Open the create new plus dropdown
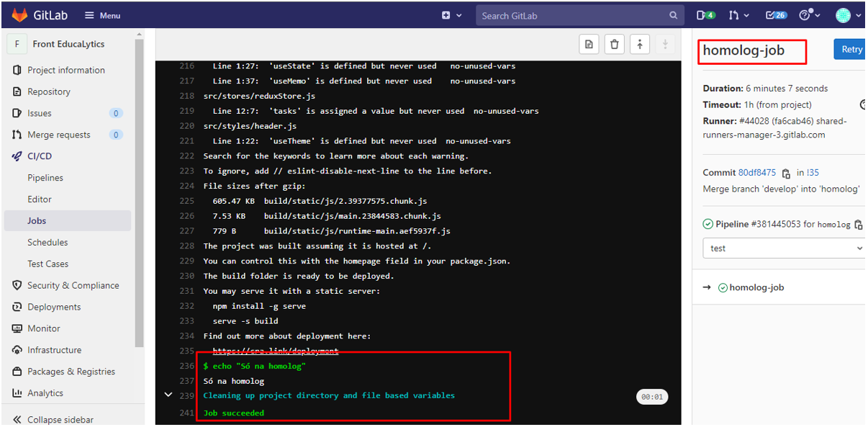This screenshot has height=427, width=868. 451,15
